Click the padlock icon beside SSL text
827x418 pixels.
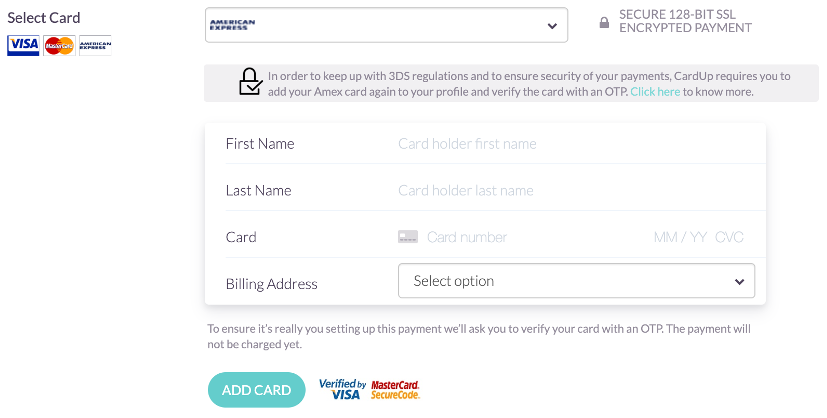[604, 22]
